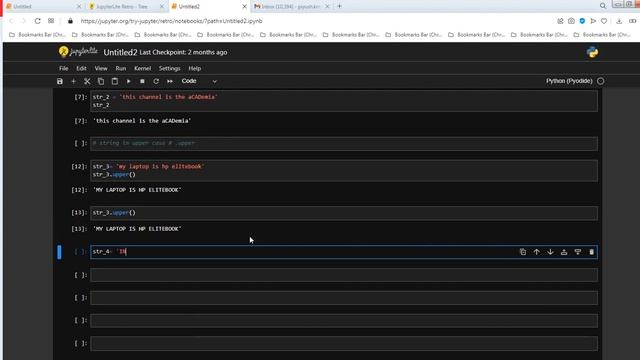Click the blue active cell collapser bar
This screenshot has width=640, height=360.
click(x=60, y=252)
